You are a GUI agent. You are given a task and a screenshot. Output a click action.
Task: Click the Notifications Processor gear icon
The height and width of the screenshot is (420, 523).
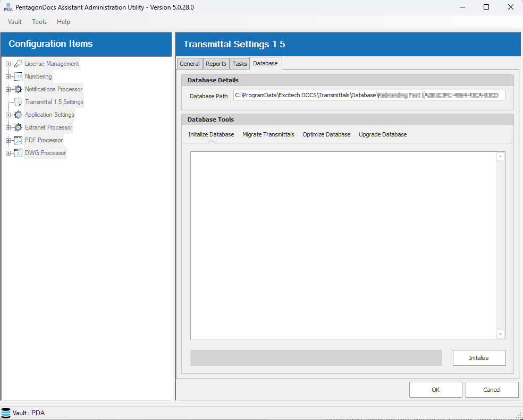18,89
